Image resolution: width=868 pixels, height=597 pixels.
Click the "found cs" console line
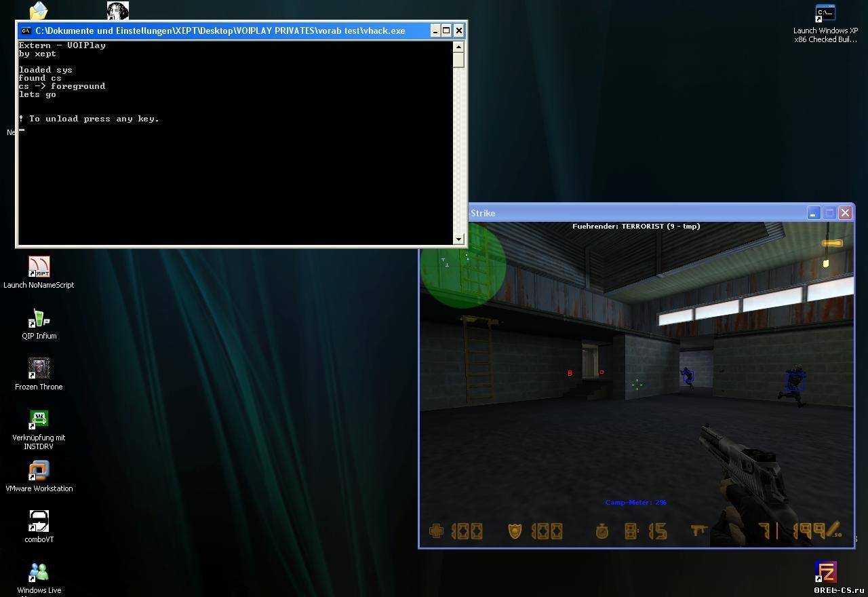tap(40, 78)
